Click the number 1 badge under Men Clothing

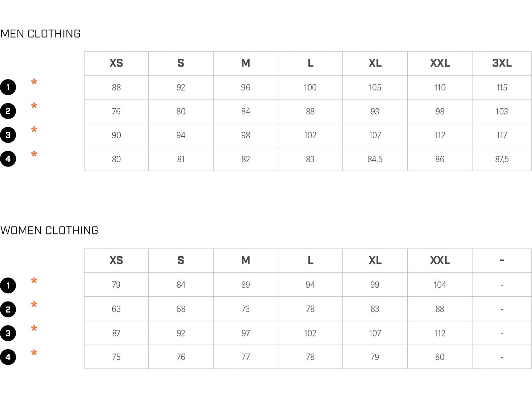click(8, 87)
